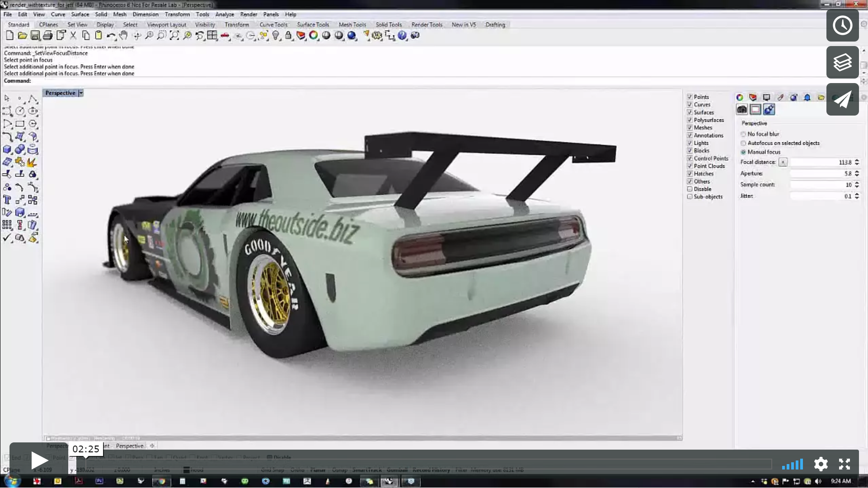Pick the Circle tool in left sidebar
Image resolution: width=868 pixels, height=488 pixels.
click(20, 111)
